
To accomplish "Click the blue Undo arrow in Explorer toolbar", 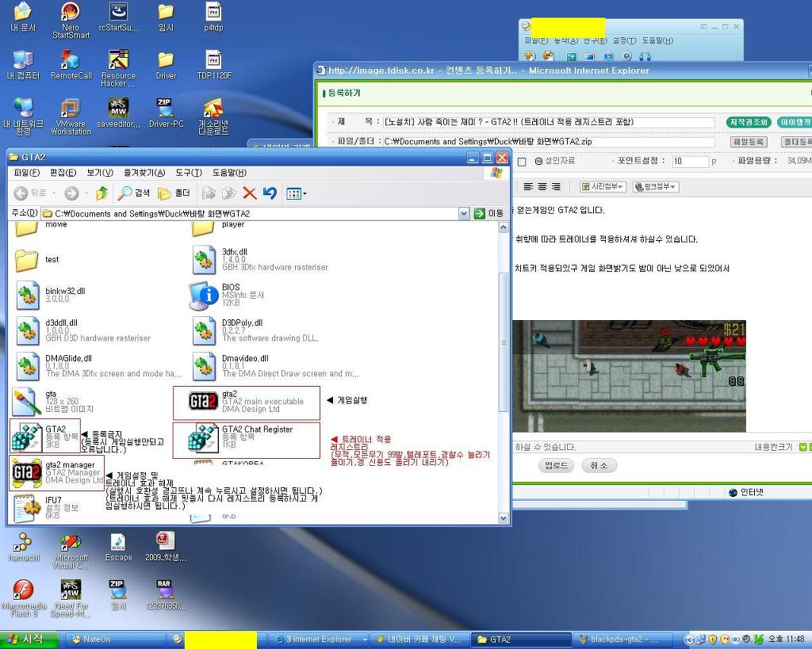I will pyautogui.click(x=270, y=193).
